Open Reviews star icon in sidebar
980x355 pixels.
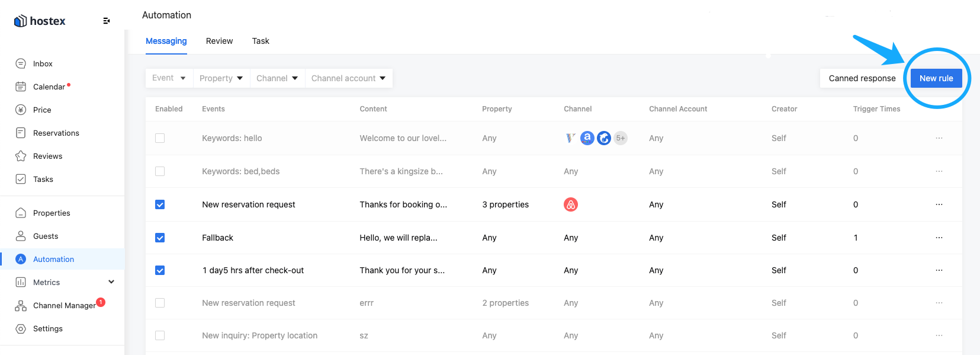21,156
